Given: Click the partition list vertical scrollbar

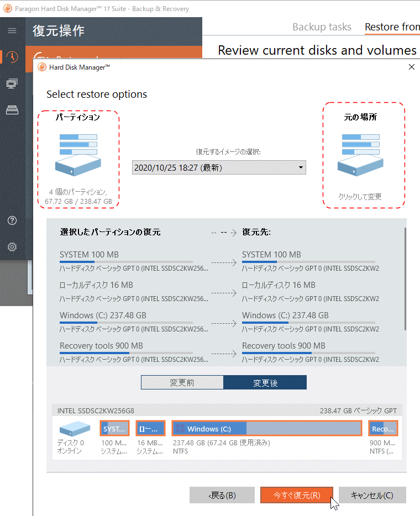Looking at the screenshot, I should coord(406,276).
